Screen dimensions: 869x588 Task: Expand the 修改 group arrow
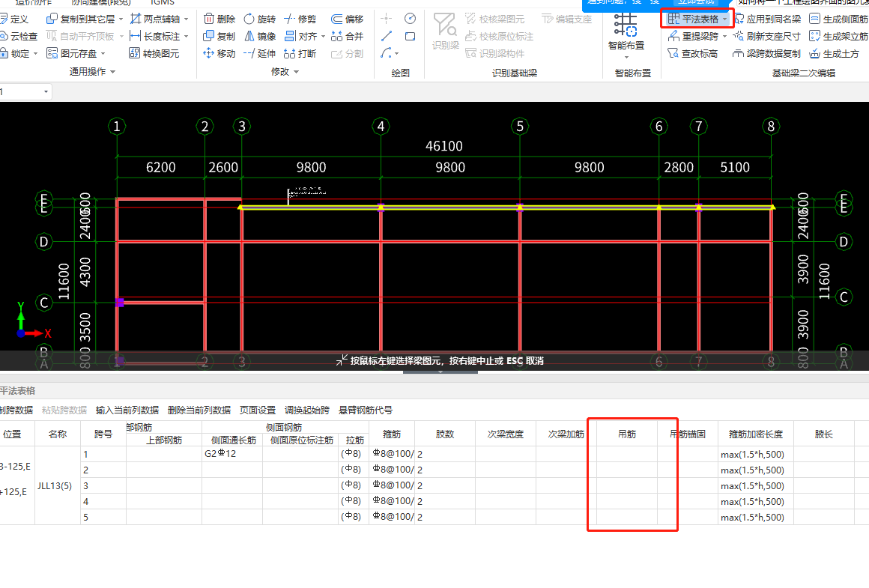(x=297, y=72)
